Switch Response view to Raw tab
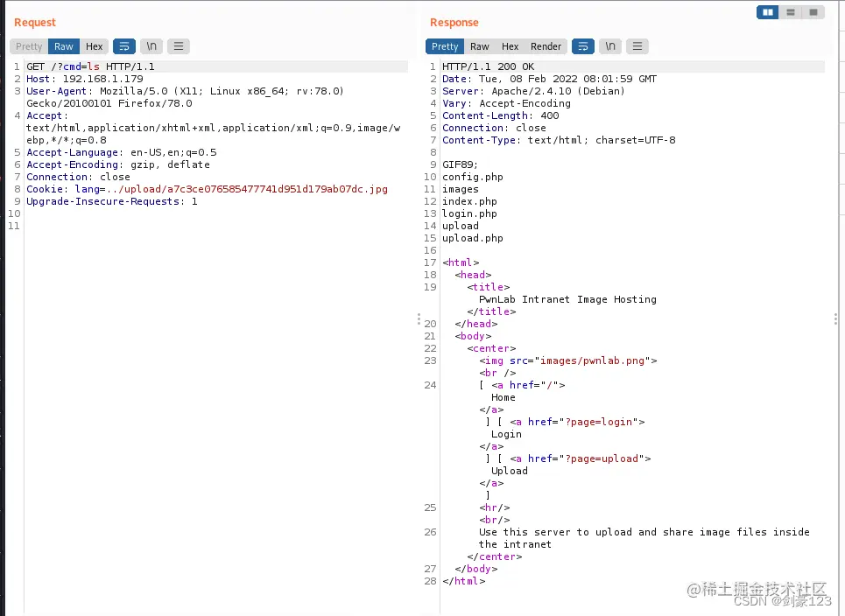 pyautogui.click(x=479, y=46)
